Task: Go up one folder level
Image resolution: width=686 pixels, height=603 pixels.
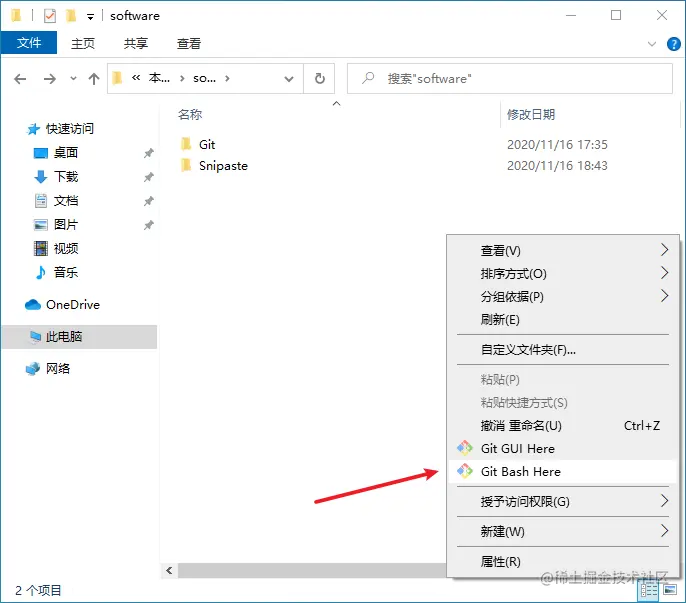Action: coord(94,79)
